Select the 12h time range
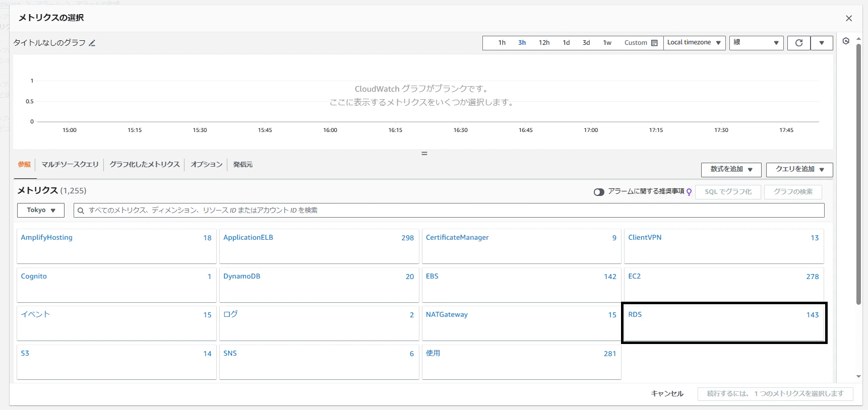This screenshot has height=410, width=868. (x=544, y=43)
